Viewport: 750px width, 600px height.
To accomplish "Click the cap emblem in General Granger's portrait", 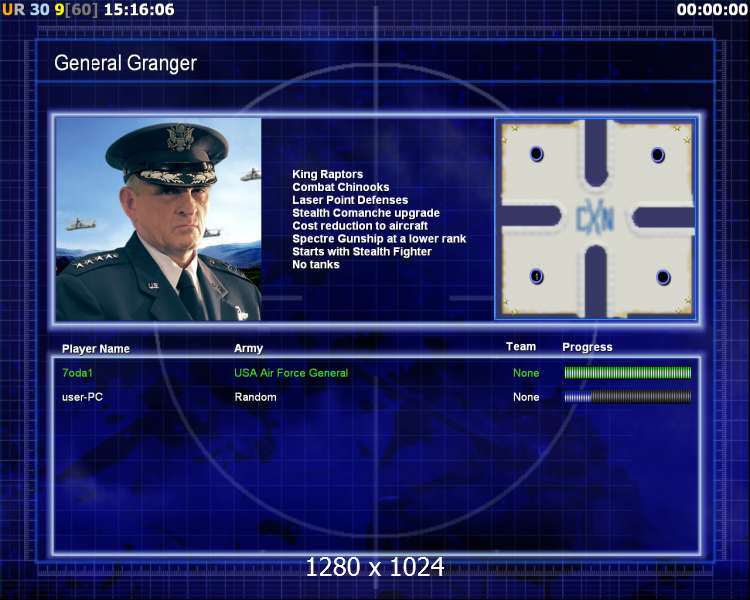I will point(180,138).
